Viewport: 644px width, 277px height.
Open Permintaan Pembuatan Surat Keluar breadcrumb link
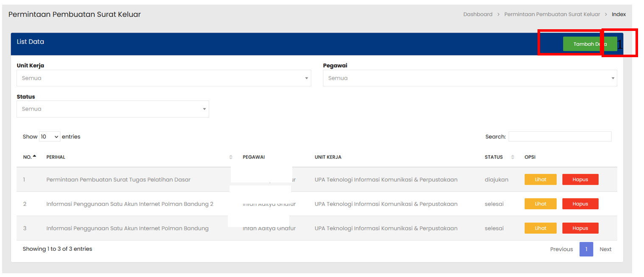point(552,14)
